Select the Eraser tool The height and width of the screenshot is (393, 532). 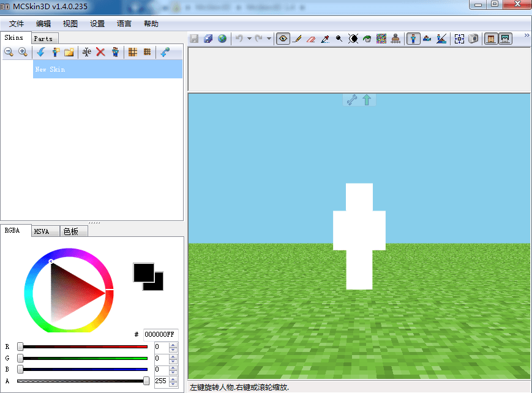click(x=311, y=39)
